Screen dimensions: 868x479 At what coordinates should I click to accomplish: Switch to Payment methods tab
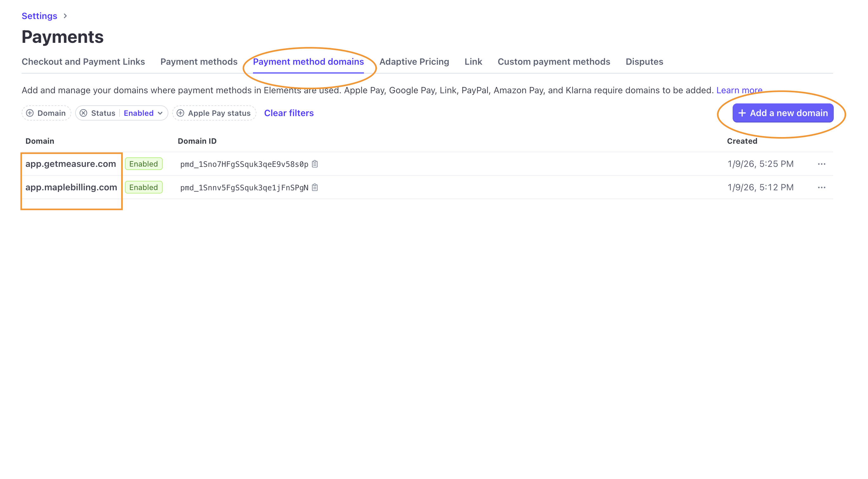click(199, 62)
